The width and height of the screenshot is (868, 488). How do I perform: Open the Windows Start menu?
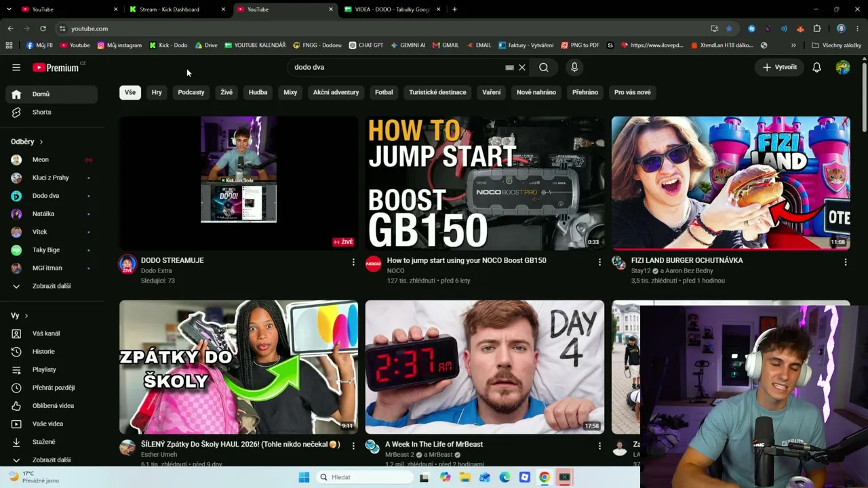(304, 477)
